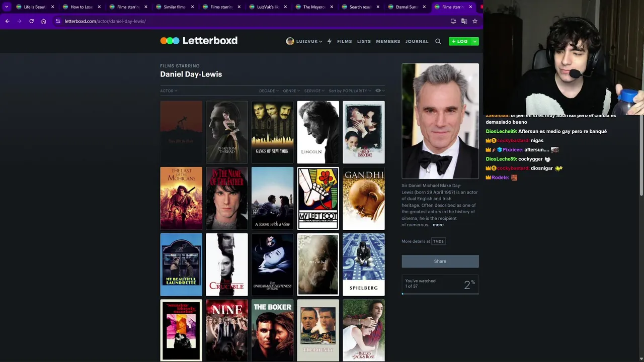Close the Search results tab
Image resolution: width=644 pixels, height=362 pixels.
pyautogui.click(x=378, y=7)
